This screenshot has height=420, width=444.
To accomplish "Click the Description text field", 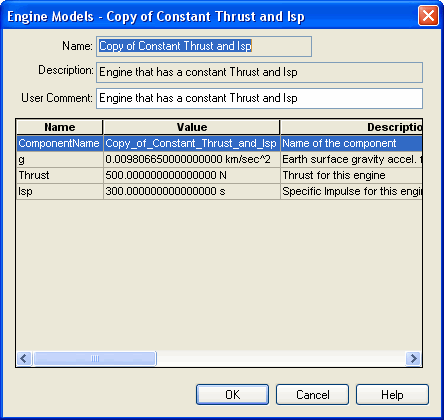I will pos(260,72).
